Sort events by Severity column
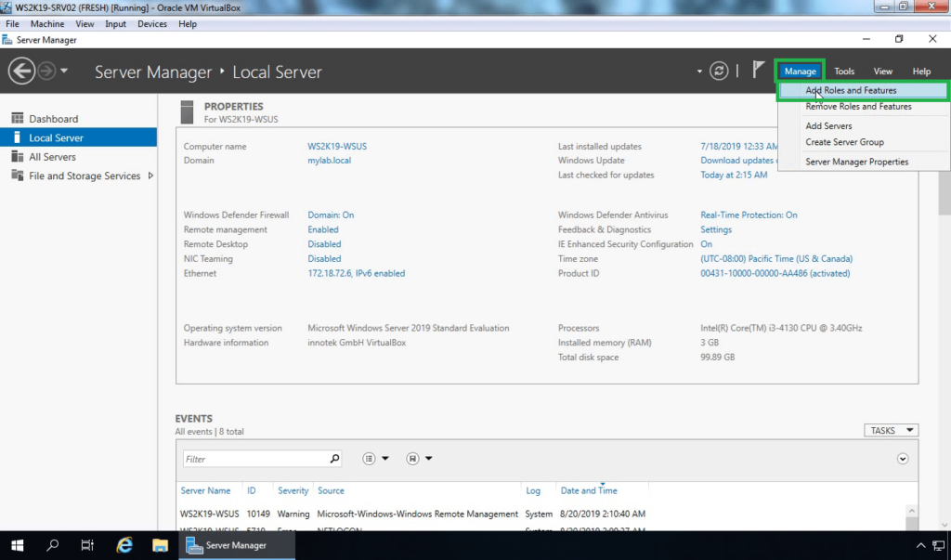Screen dimensions: 951x560 [x=293, y=491]
